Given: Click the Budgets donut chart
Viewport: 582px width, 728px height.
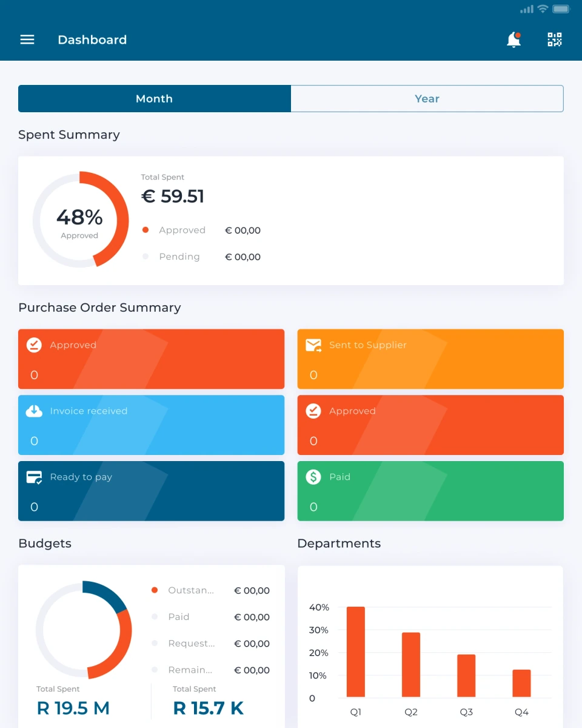Looking at the screenshot, I should (x=84, y=630).
